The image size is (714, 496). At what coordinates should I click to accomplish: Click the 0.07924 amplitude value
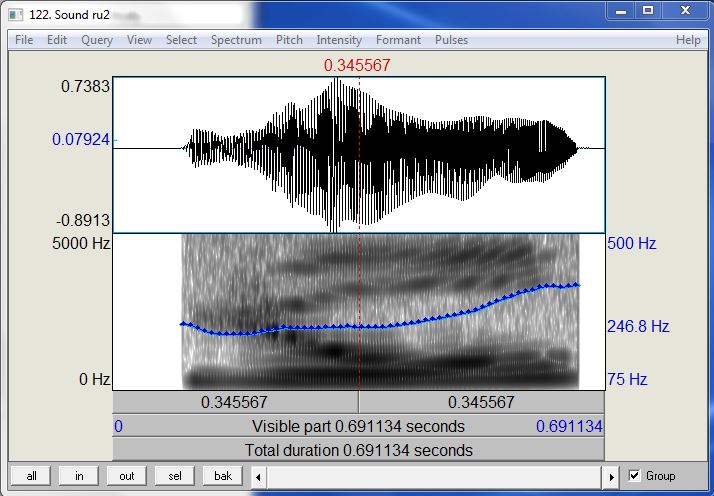click(81, 139)
